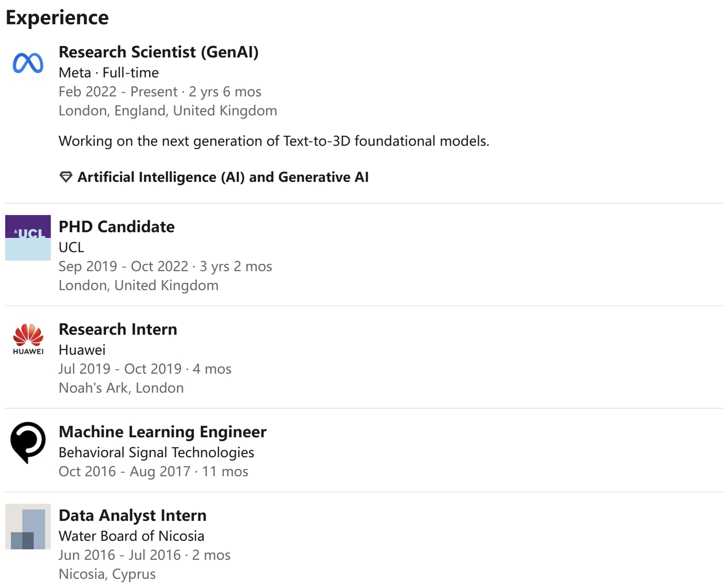The height and width of the screenshot is (584, 728).
Task: Click Water Board of Nicosia name
Action: point(131,536)
